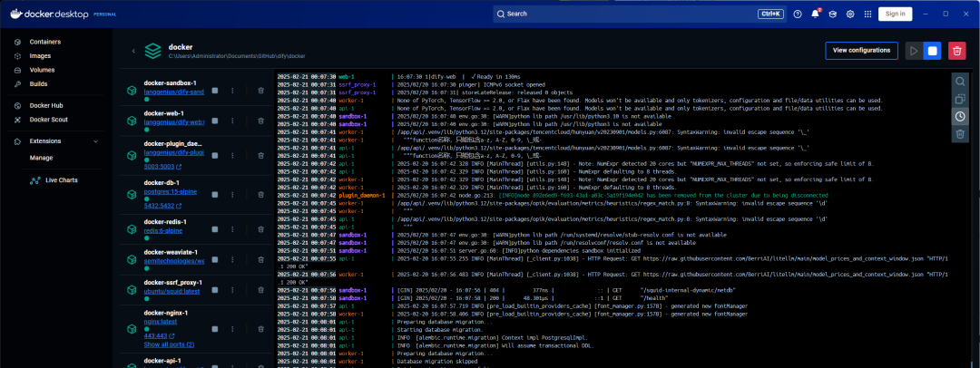Stop the docker-weaviate-1 container
This screenshot has width=980, height=368.
(215, 260)
